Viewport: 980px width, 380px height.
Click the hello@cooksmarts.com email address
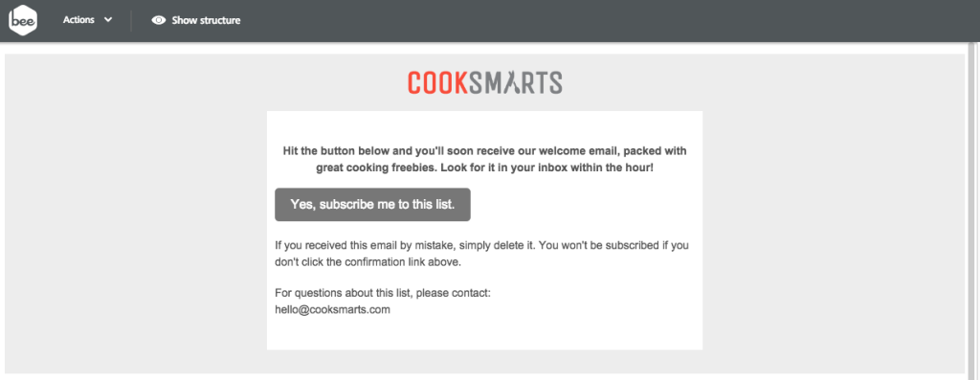[x=332, y=309]
